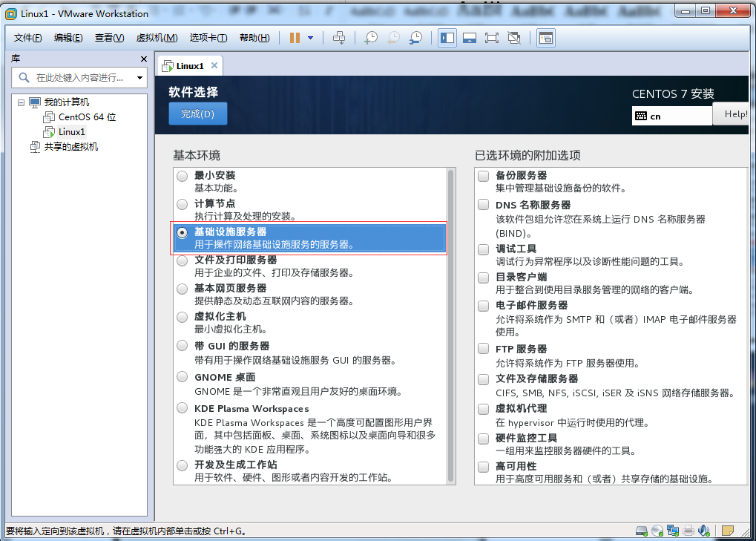This screenshot has height=541, width=756.
Task: Open the power options dropdown arrow
Action: pos(311,38)
